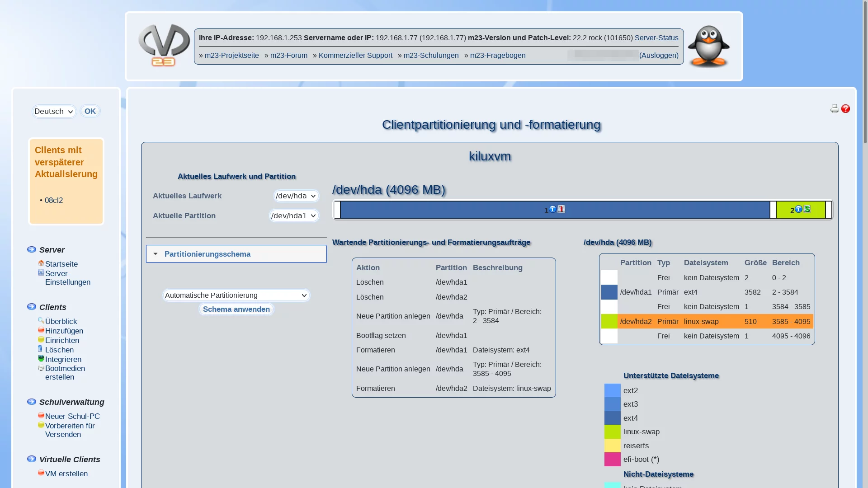Collapse the Partitionierungsschema section

[x=236, y=254]
